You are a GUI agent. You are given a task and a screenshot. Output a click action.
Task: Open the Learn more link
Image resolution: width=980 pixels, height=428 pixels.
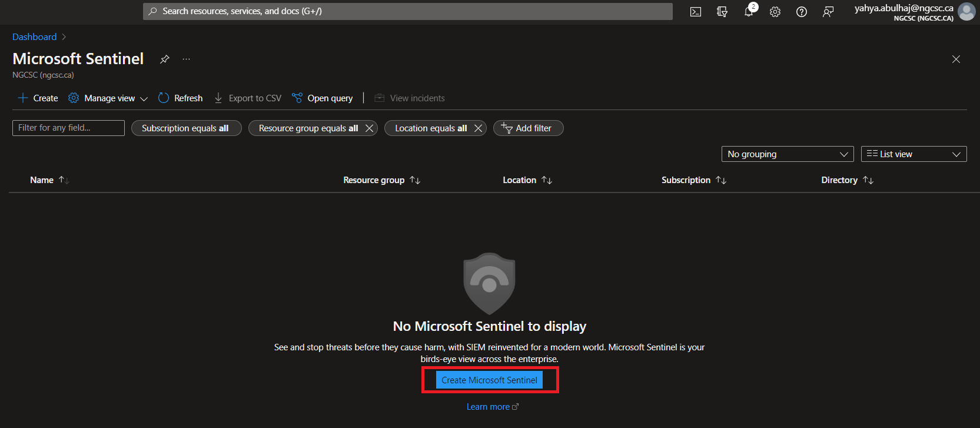click(x=492, y=407)
